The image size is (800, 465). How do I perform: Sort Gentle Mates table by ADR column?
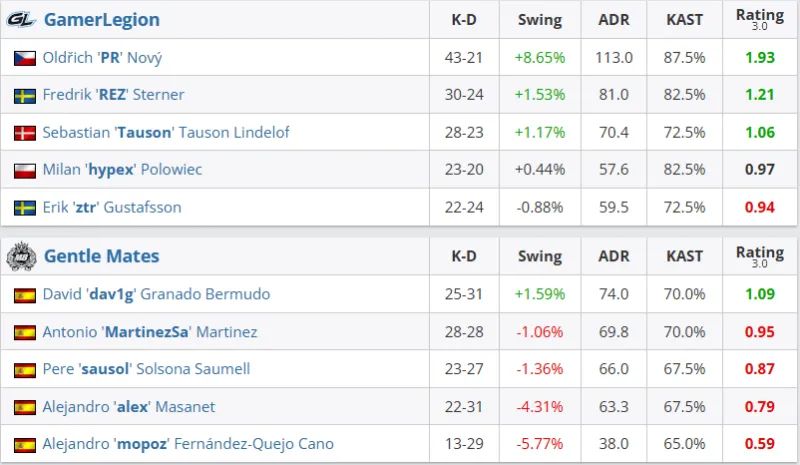pos(614,256)
